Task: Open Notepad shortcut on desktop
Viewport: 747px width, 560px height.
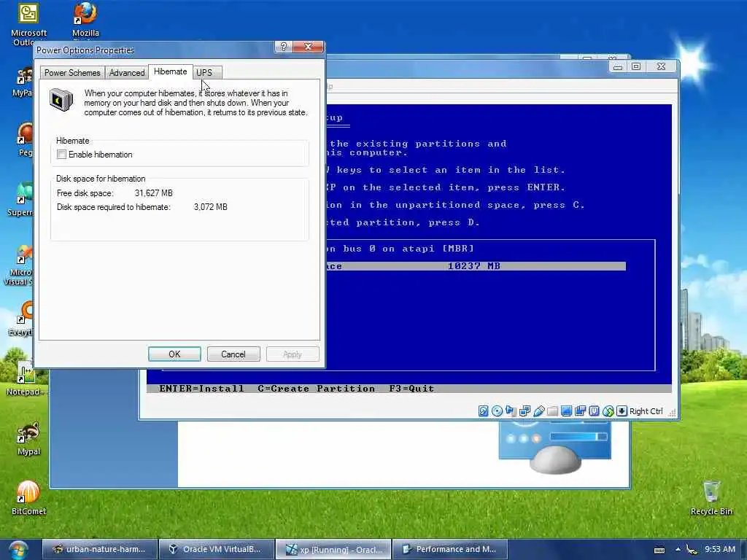Action: (26, 379)
